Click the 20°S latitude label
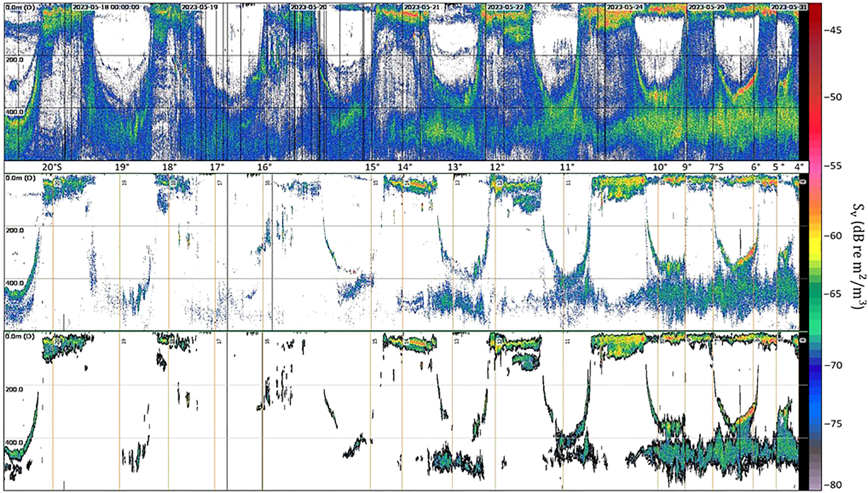 click(52, 167)
